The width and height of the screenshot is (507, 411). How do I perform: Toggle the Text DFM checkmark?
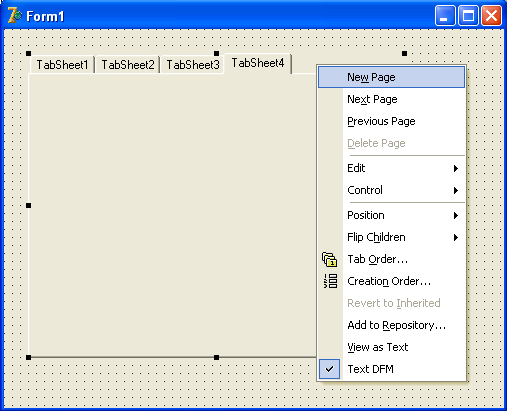coord(329,369)
